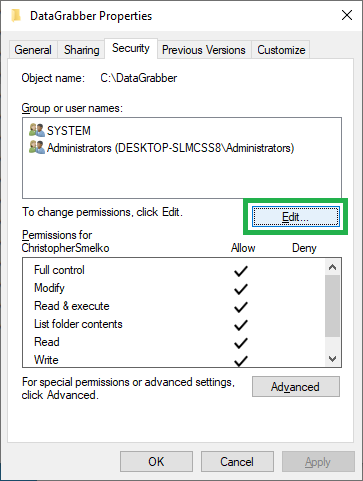Close the DataGrabber Properties dialog
This screenshot has width=363, height=481.
347,15
